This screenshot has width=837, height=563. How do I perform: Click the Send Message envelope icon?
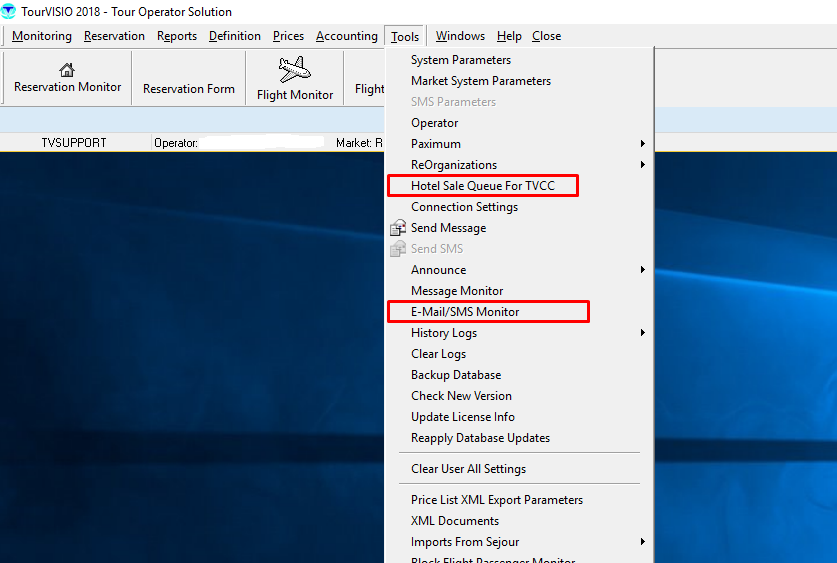pyautogui.click(x=398, y=228)
